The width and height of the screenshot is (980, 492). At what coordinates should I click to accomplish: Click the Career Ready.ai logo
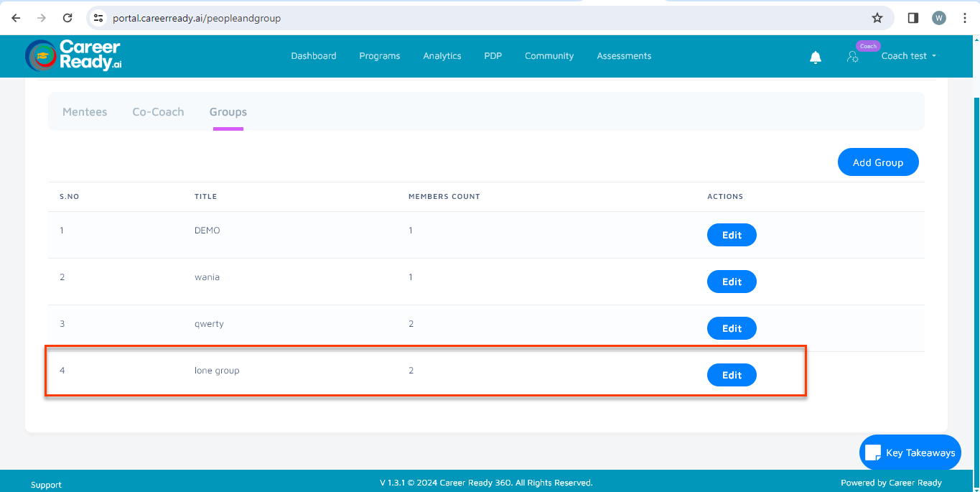pos(73,55)
